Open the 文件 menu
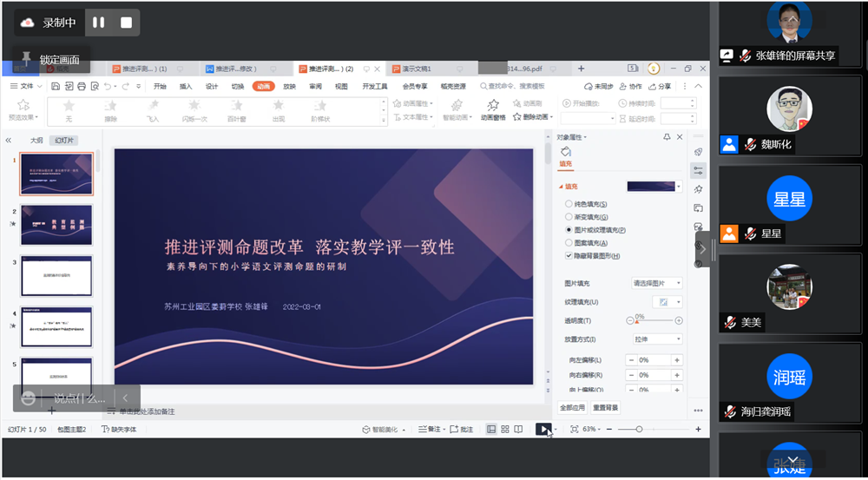Screen dimensions: 868x480 pos(27,87)
